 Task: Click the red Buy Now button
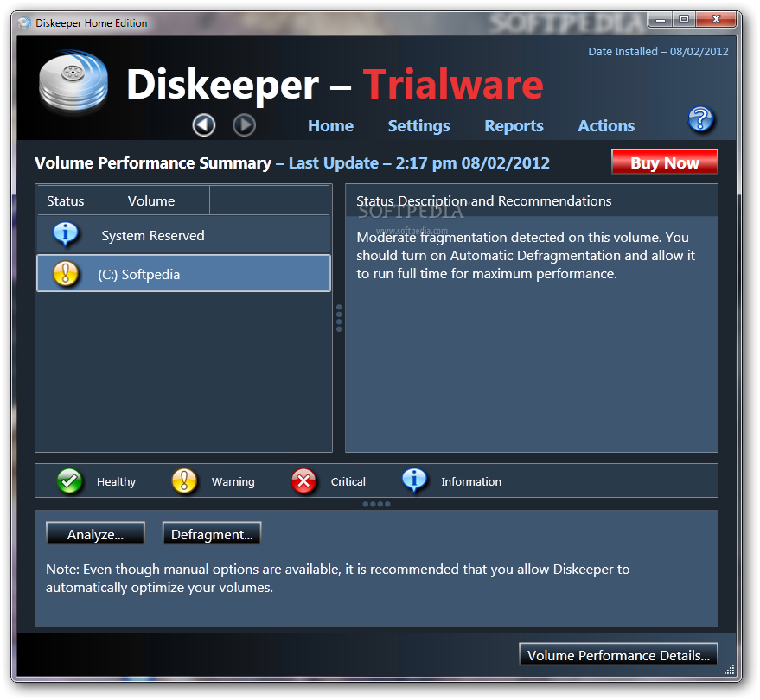(x=665, y=162)
